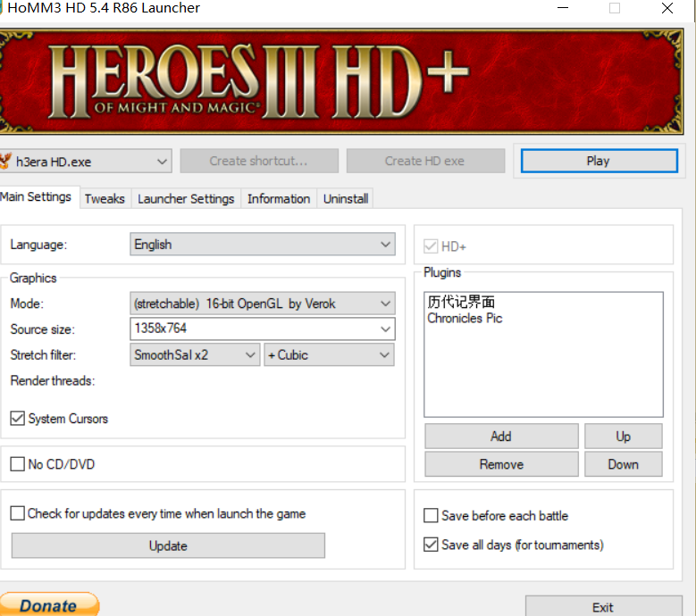The height and width of the screenshot is (616, 696).
Task: Expand the Source size 1358x764 combo box
Action: point(263,329)
